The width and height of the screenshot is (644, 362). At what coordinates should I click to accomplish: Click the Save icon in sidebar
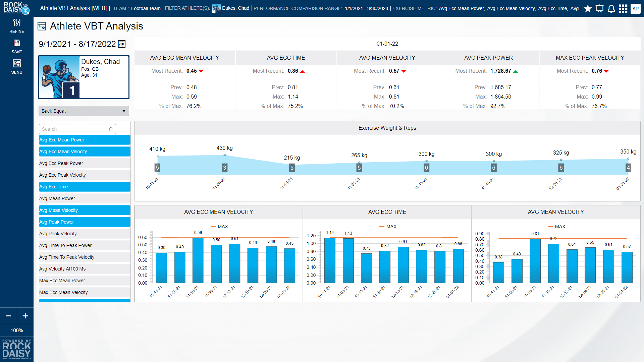16,46
